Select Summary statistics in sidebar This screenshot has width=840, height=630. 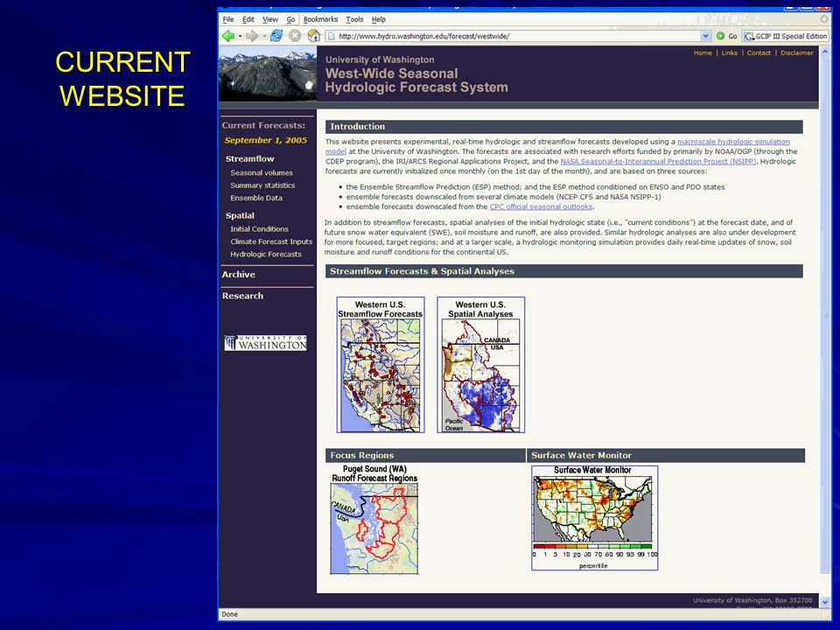[262, 185]
